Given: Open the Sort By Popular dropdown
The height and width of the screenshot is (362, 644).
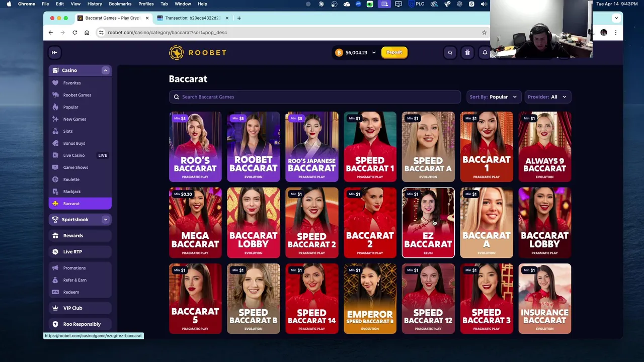Looking at the screenshot, I should pyautogui.click(x=494, y=97).
